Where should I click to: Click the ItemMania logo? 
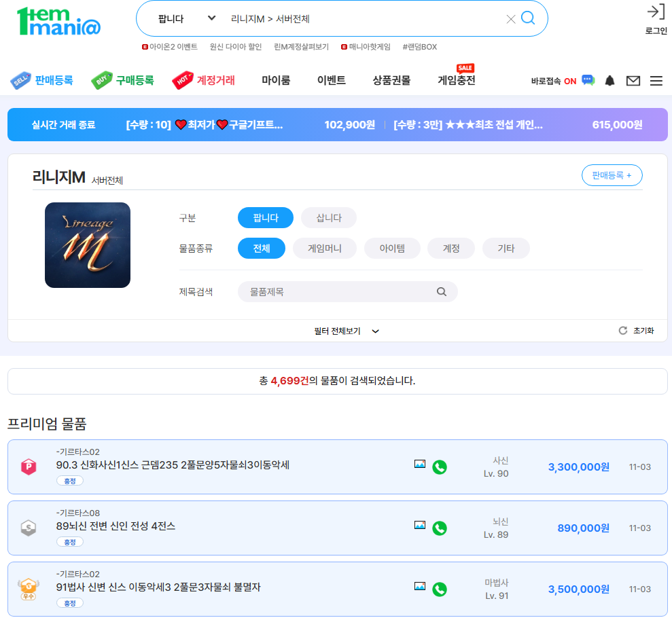58,21
